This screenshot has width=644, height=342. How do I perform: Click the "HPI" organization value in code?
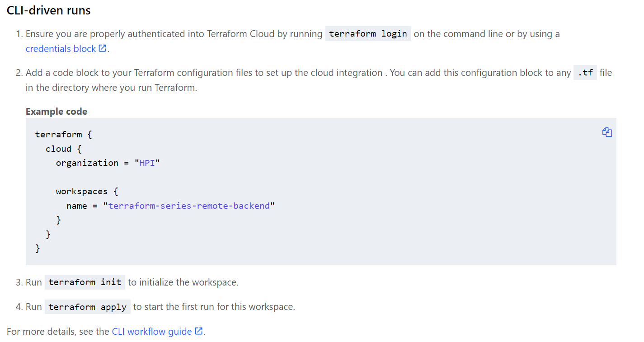click(147, 163)
